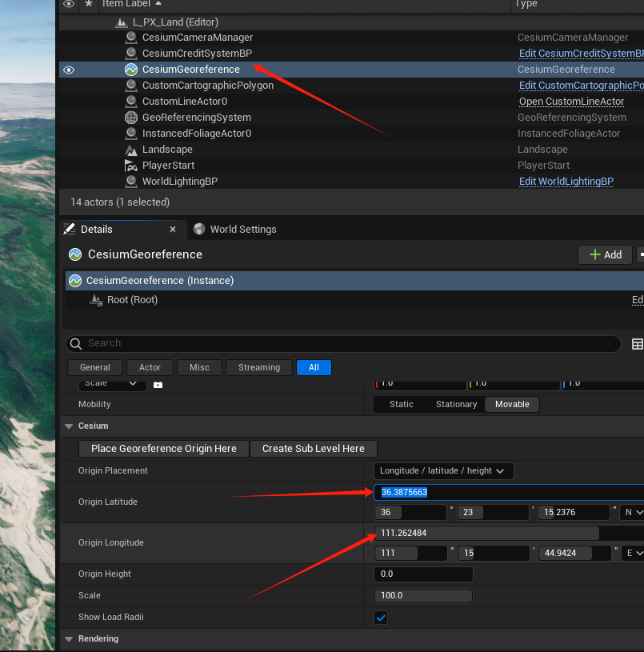
Task: Open the Edit WorldLightingBP link
Action: coord(566,182)
